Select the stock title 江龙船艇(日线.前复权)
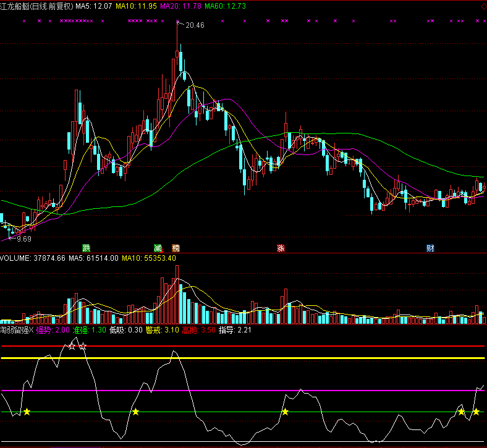 coord(36,6)
